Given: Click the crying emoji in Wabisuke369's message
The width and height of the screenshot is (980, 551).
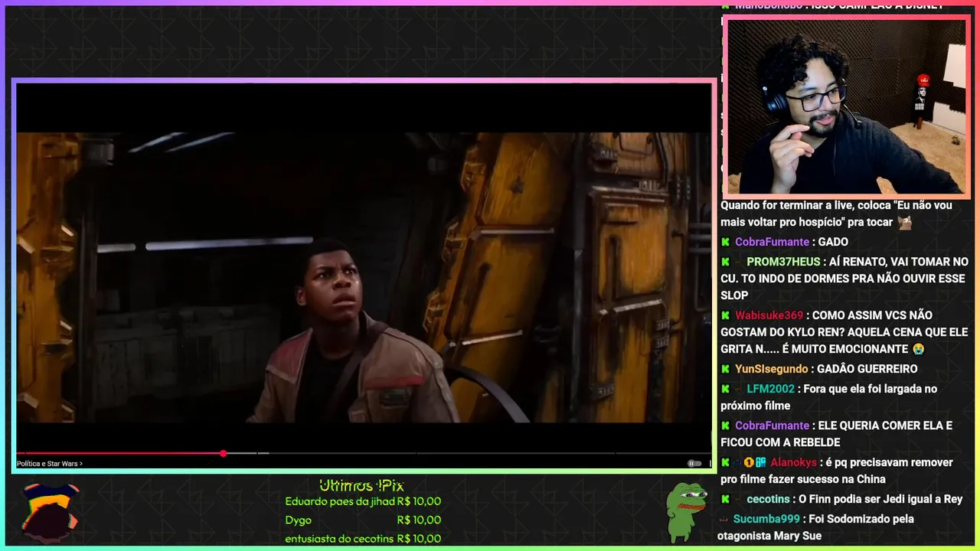Looking at the screenshot, I should click(x=918, y=349).
